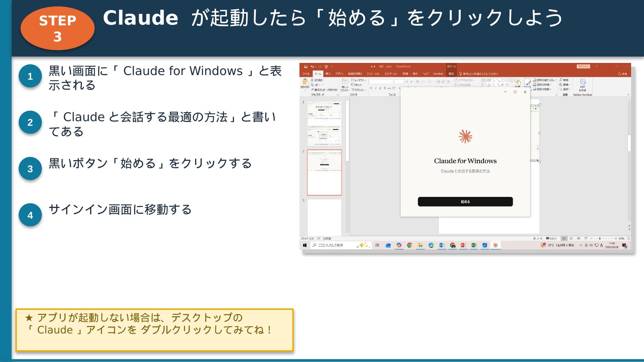Click the Claude icon on the taskbar
Image resolution: width=644 pixels, height=362 pixels.
496,245
